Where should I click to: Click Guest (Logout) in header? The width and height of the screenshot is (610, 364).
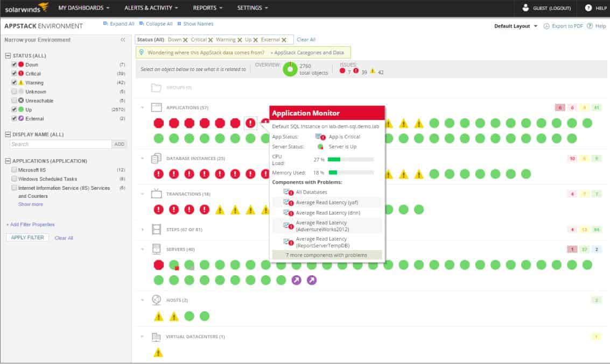coord(552,8)
